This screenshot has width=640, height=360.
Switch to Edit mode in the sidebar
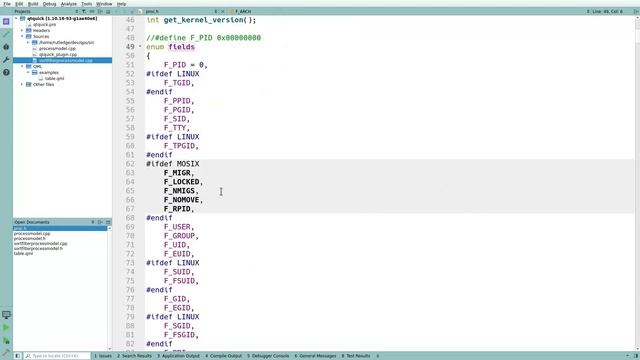[6, 22]
